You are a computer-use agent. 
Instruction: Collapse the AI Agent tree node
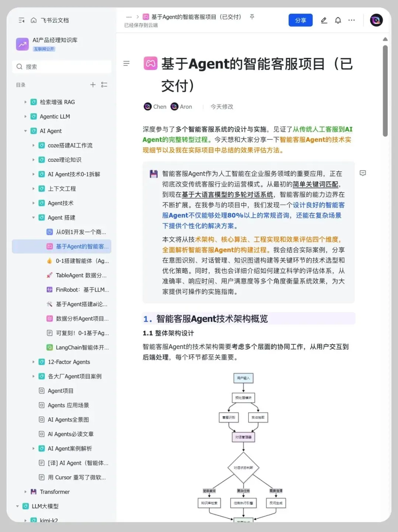click(x=25, y=131)
